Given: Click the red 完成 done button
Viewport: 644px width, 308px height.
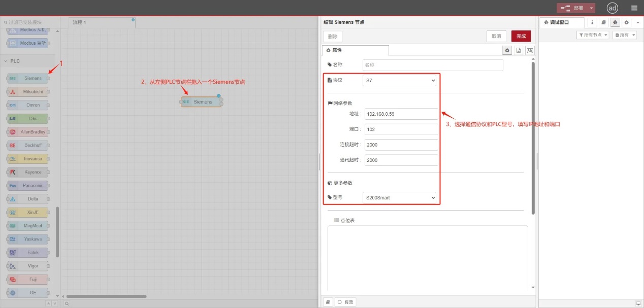Looking at the screenshot, I should 521,36.
